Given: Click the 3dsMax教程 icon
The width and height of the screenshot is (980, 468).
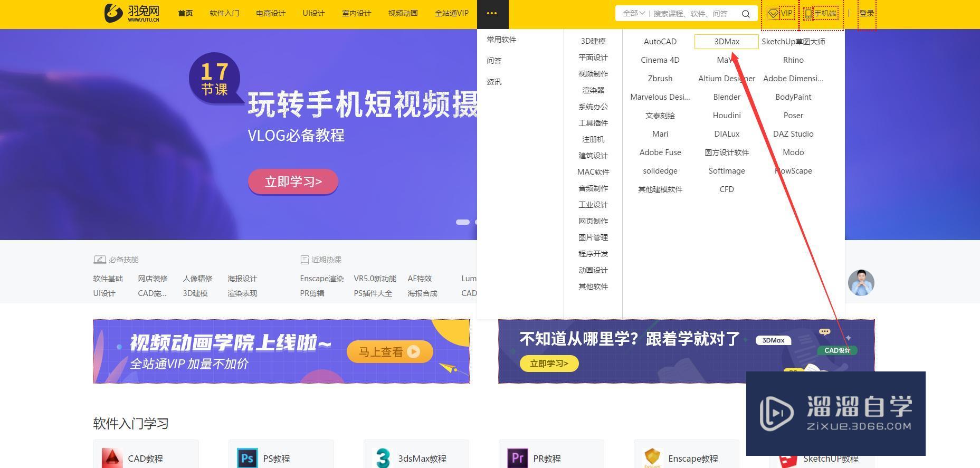Looking at the screenshot, I should click(x=382, y=459).
